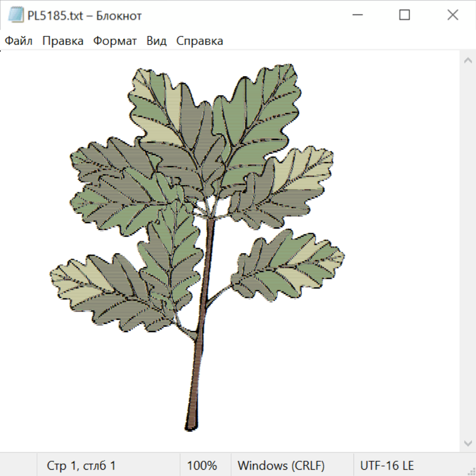Open the Справка help menu

pyautogui.click(x=199, y=41)
